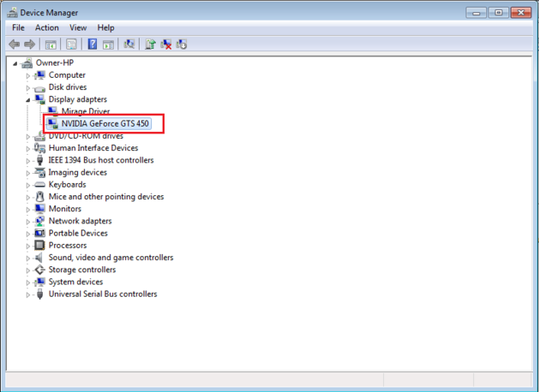Click the Update Driver Software icon

pos(151,45)
